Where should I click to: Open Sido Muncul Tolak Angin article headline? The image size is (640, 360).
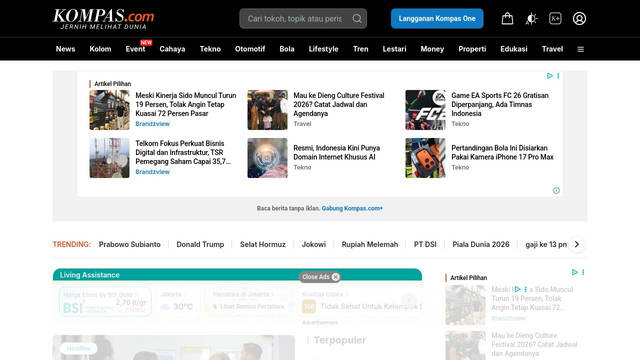point(186,104)
